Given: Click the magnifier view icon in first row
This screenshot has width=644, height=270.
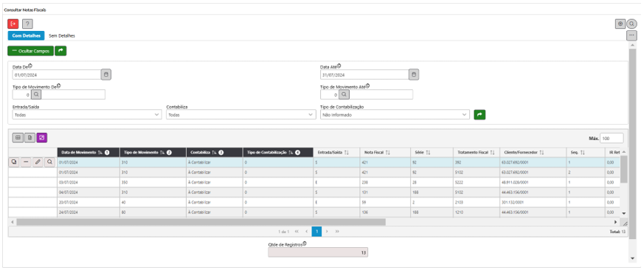Looking at the screenshot, I should (49, 162).
